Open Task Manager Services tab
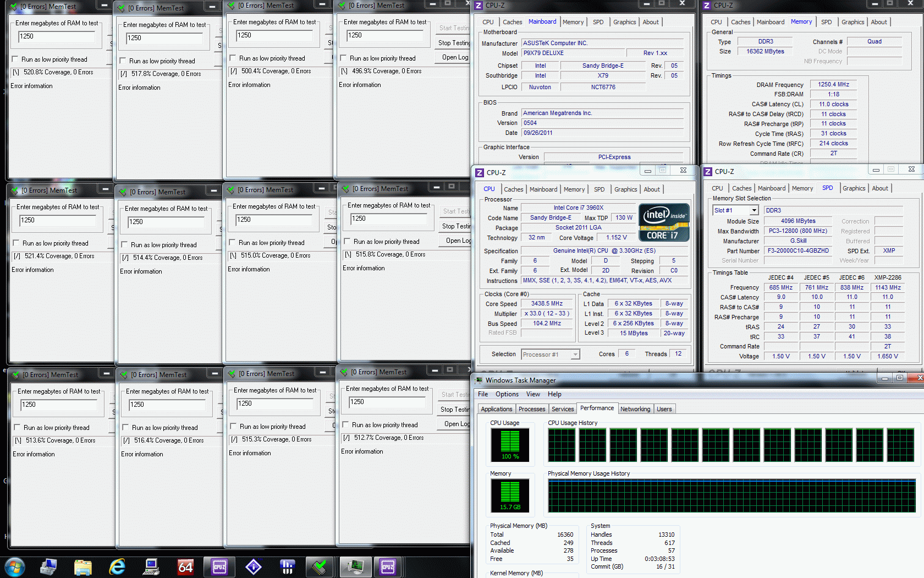 coord(563,409)
